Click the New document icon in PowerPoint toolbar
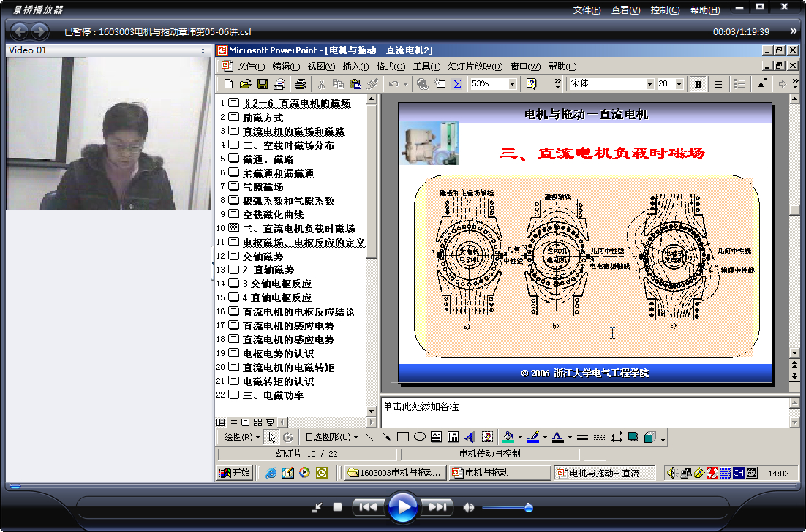806x532 pixels. click(x=229, y=84)
